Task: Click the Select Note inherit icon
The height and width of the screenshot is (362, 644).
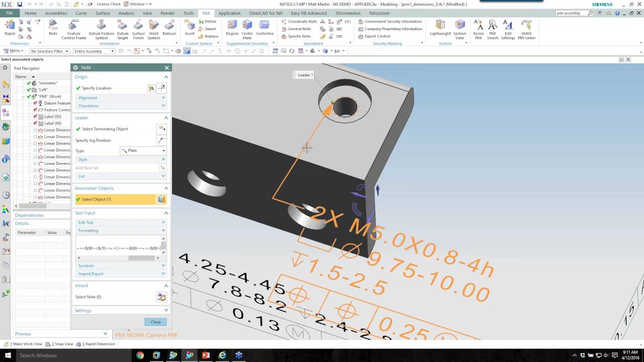Action: pos(162,297)
